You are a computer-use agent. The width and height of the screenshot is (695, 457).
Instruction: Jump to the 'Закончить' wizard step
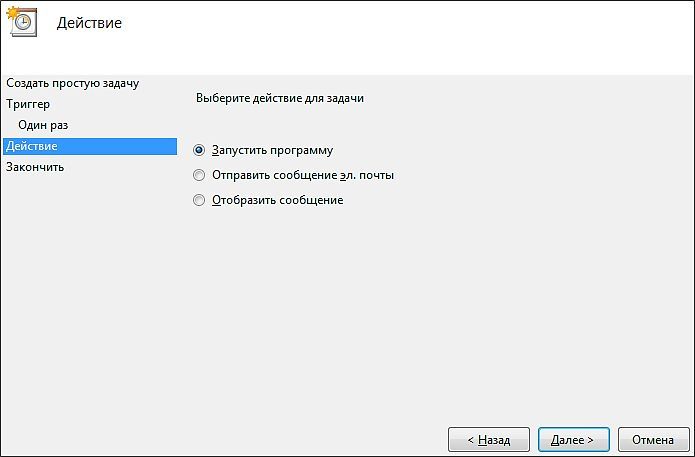(35, 167)
